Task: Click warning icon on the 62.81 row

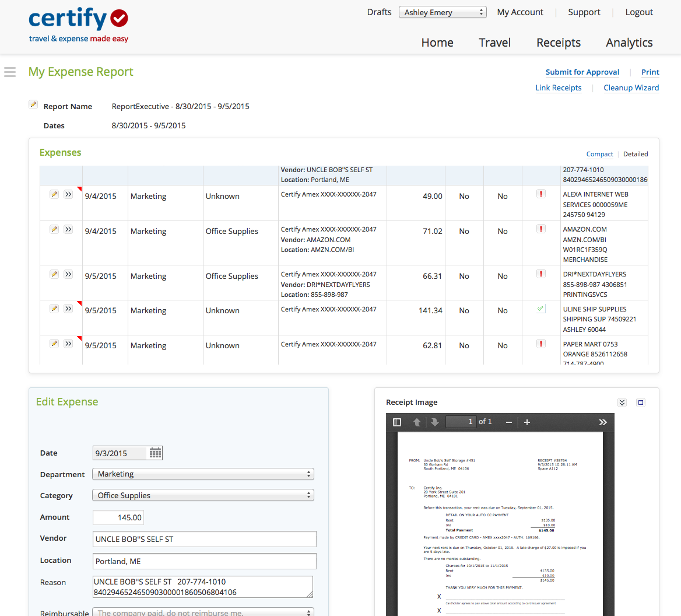Action: coord(540,344)
